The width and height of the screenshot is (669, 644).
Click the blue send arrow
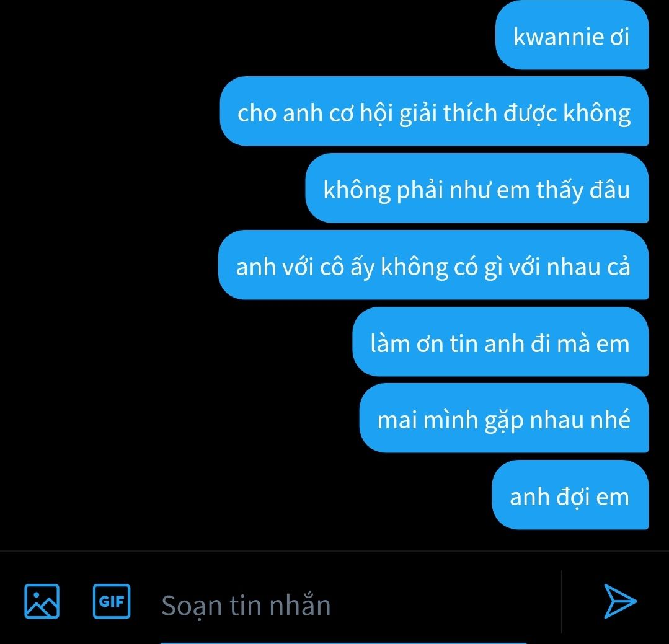[x=621, y=601]
